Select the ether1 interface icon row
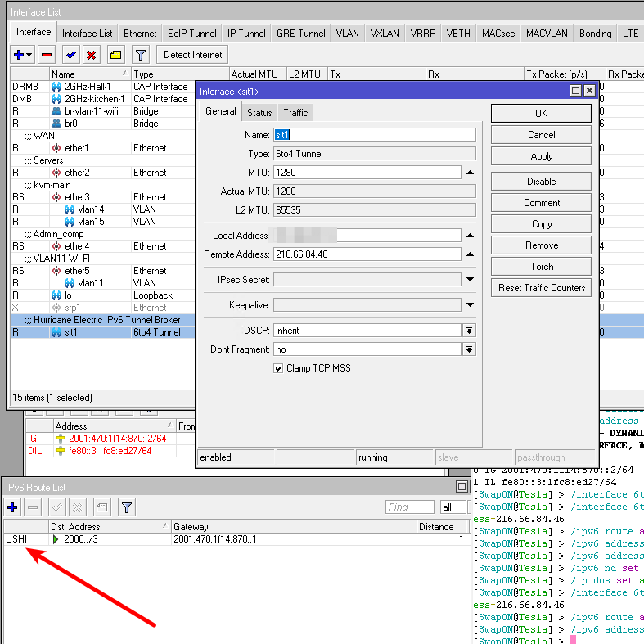Image resolution: width=644 pixels, height=644 pixels. click(102, 148)
